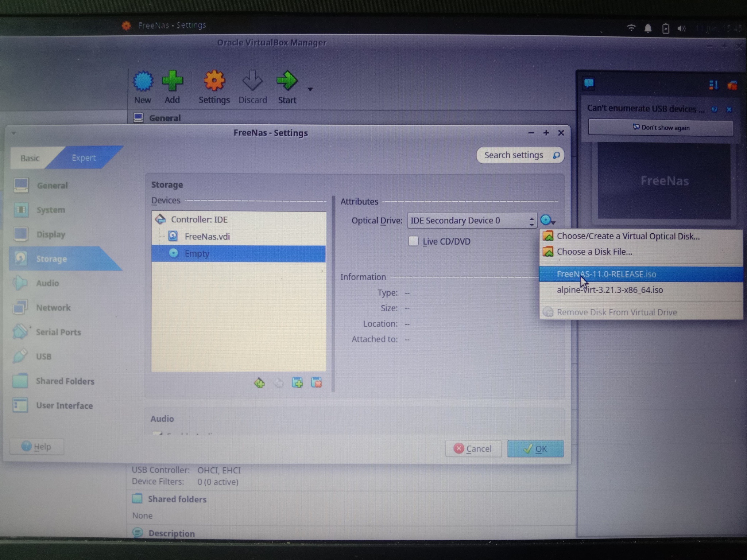The image size is (747, 560).
Task: Click the remove controller icon below devices
Action: tap(279, 383)
